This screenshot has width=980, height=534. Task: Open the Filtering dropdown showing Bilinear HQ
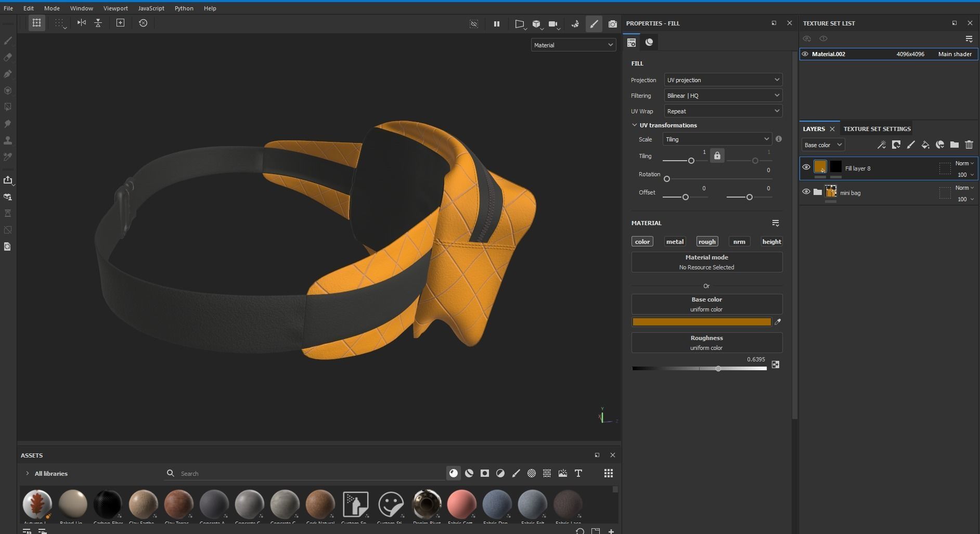723,96
